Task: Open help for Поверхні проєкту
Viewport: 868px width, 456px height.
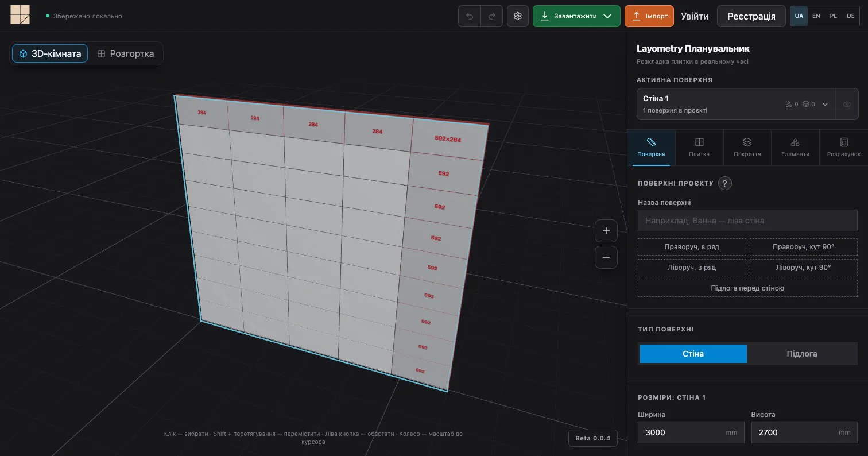Action: [725, 183]
